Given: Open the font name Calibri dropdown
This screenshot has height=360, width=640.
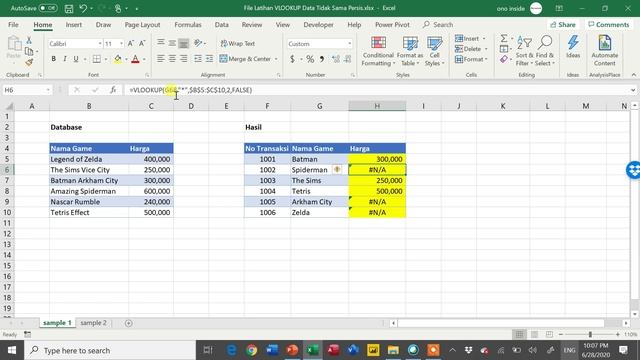Looking at the screenshot, I should point(100,44).
